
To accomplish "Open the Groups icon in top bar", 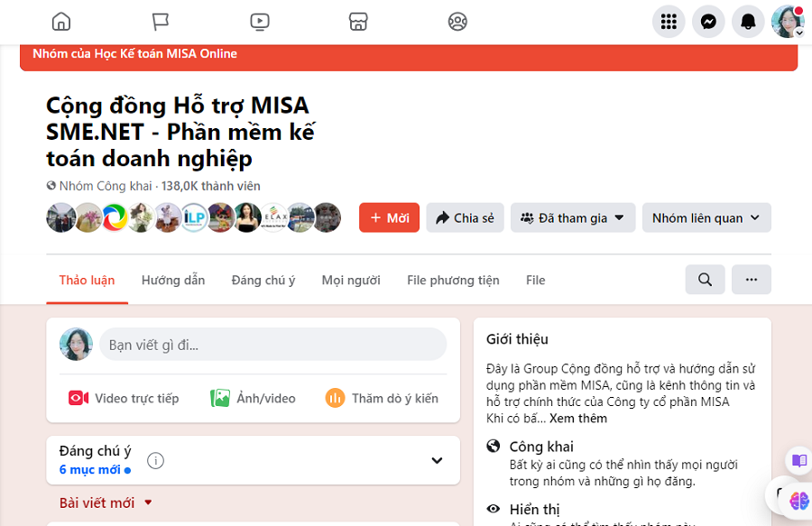I will pyautogui.click(x=457, y=22).
